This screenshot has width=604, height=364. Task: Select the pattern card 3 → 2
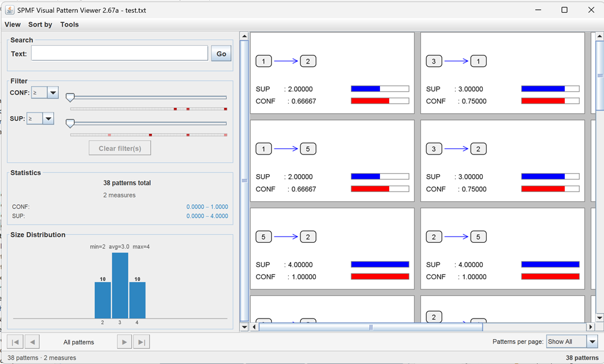coord(502,160)
